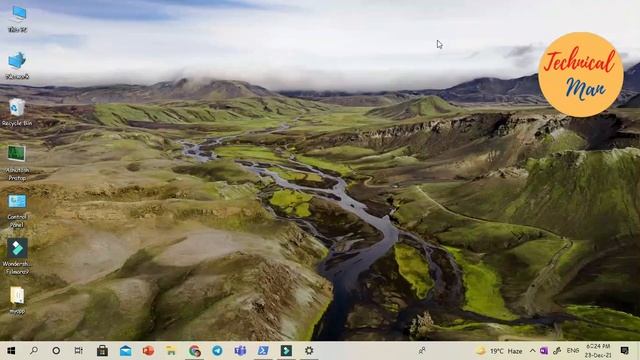Open the clock and date flyout
Screen dimensions: 640x360
coord(598,351)
